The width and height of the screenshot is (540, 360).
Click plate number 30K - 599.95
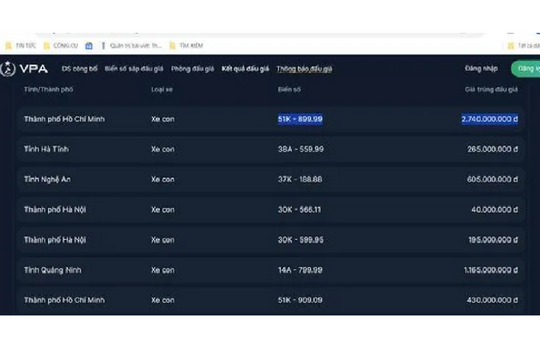[301, 240]
